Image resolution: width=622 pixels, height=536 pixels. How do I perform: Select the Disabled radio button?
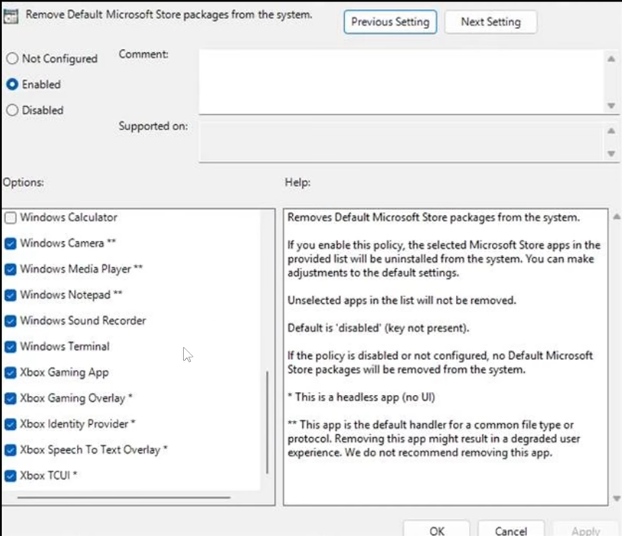point(12,110)
